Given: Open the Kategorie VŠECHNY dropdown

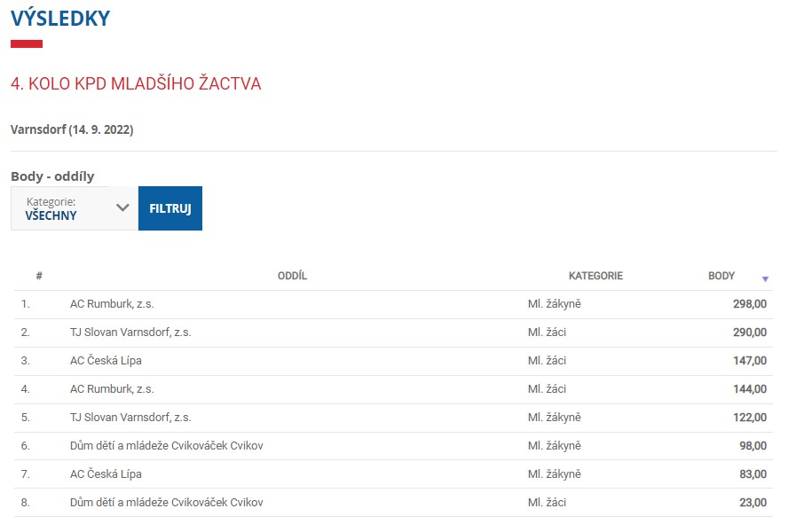Looking at the screenshot, I should (x=75, y=208).
